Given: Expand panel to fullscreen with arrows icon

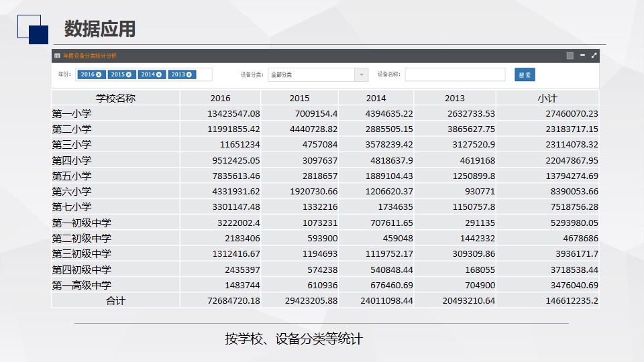Looking at the screenshot, I should [594, 56].
